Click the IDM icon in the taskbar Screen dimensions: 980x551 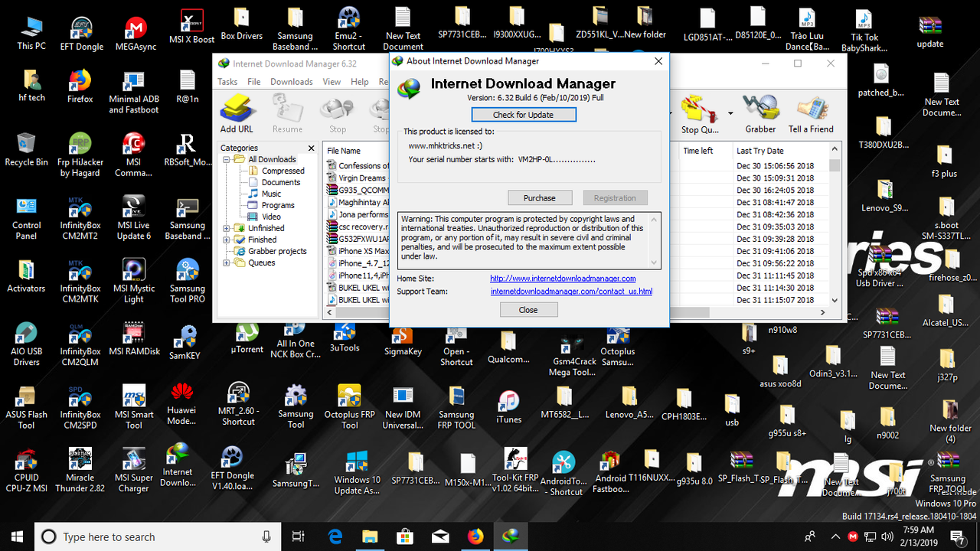click(510, 536)
